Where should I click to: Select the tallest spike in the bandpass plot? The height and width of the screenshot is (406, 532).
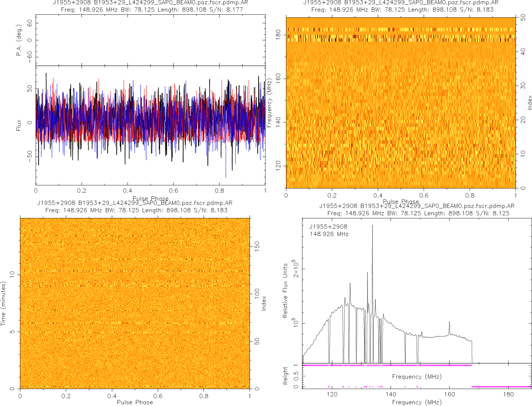tap(372, 226)
